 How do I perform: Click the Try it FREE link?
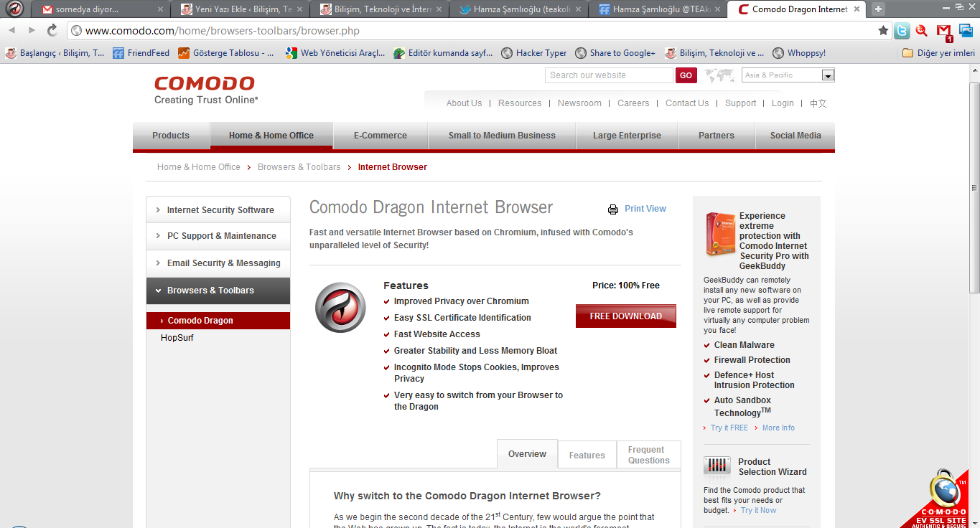coord(729,428)
